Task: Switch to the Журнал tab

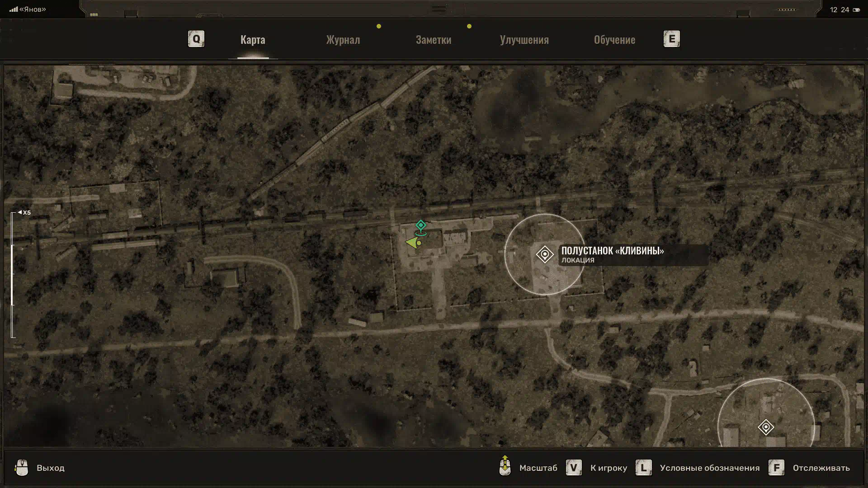Action: (x=343, y=40)
